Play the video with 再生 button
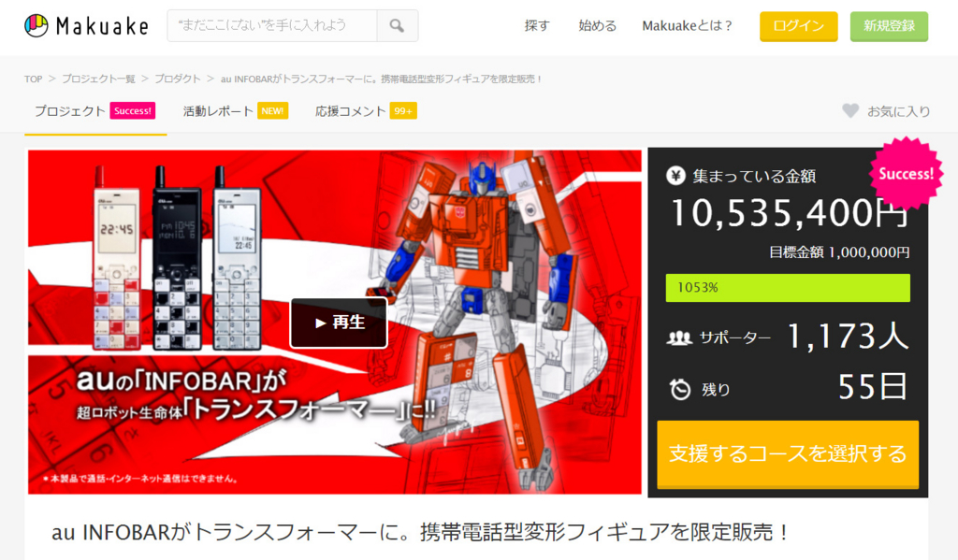Screen dimensions: 958x560 click(x=339, y=323)
